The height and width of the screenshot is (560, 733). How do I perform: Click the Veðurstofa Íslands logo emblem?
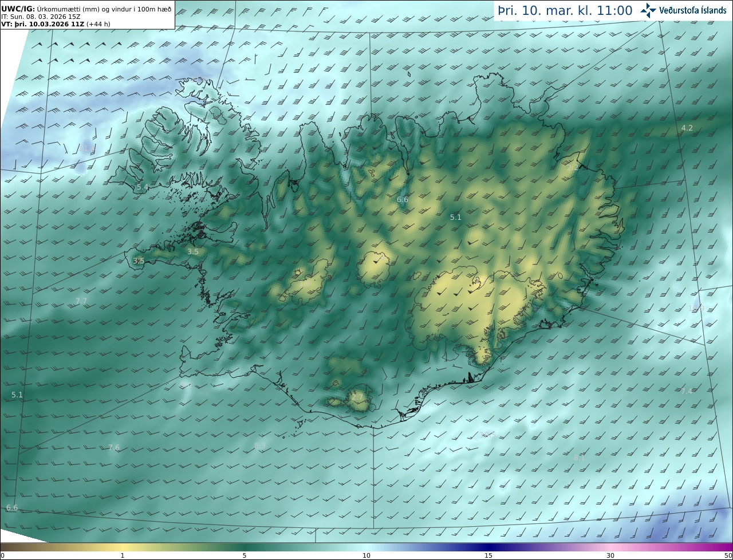tap(648, 10)
